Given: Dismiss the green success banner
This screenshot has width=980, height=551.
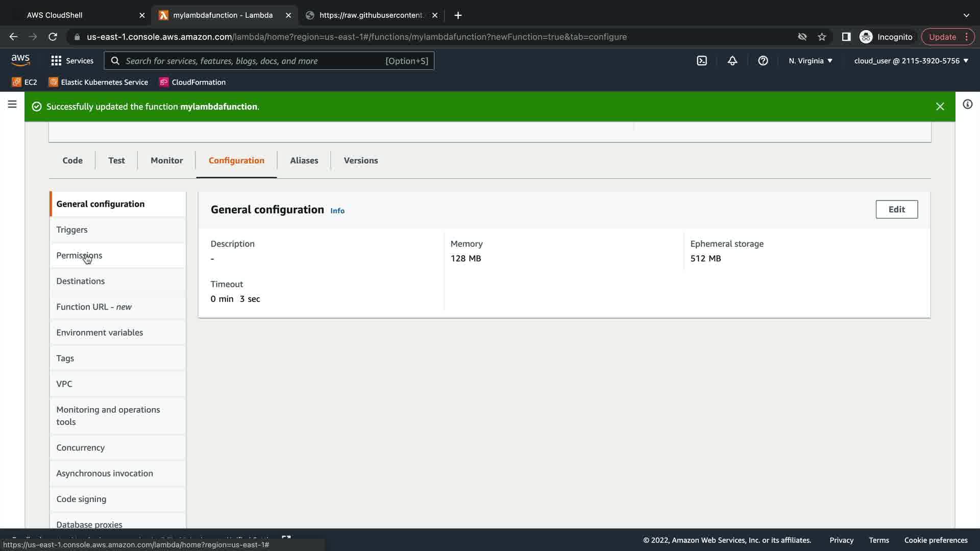Looking at the screenshot, I should click(x=940, y=107).
